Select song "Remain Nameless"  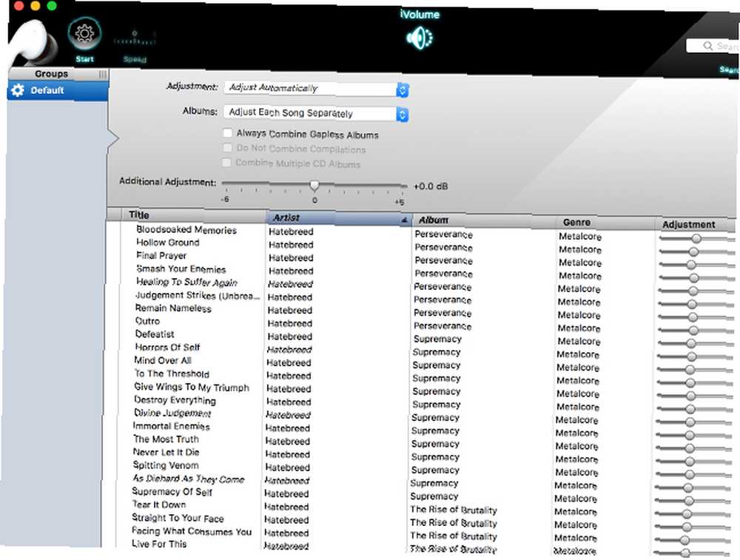point(173,308)
